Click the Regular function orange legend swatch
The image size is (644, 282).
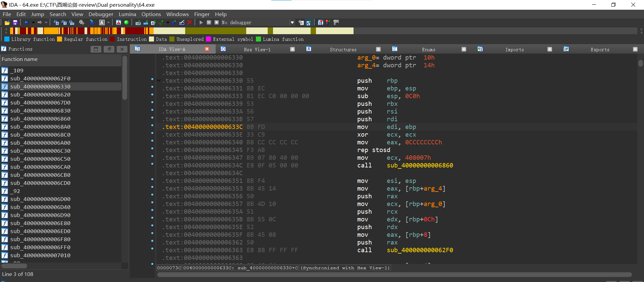point(60,39)
